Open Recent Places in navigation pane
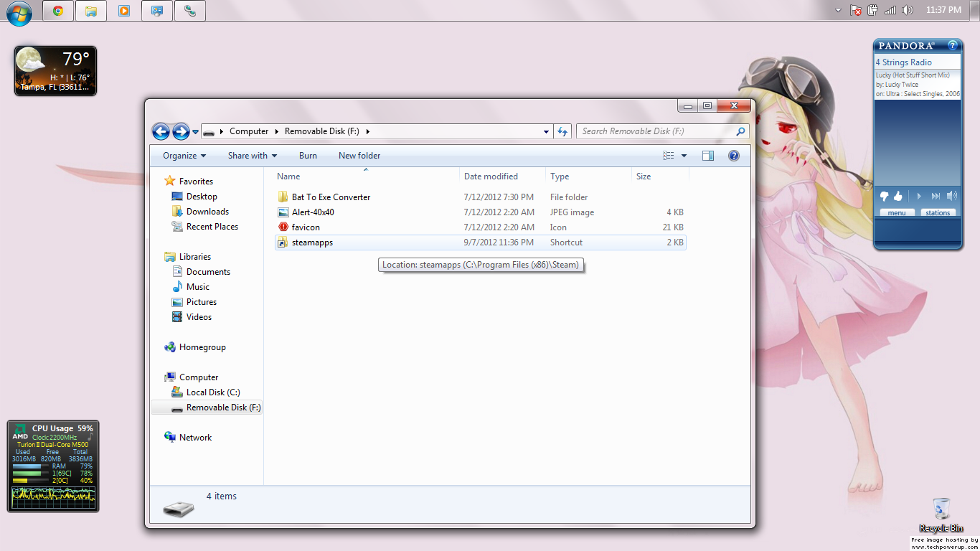 212,227
